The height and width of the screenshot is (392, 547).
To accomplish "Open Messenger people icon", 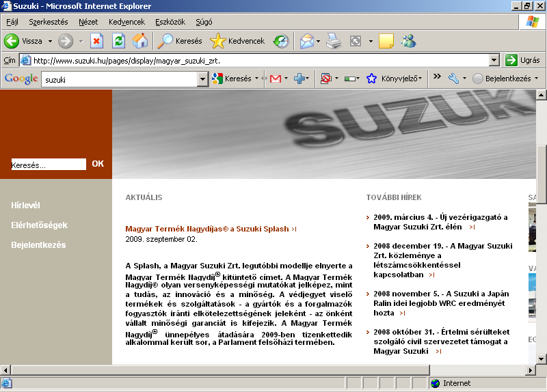I will [x=408, y=41].
